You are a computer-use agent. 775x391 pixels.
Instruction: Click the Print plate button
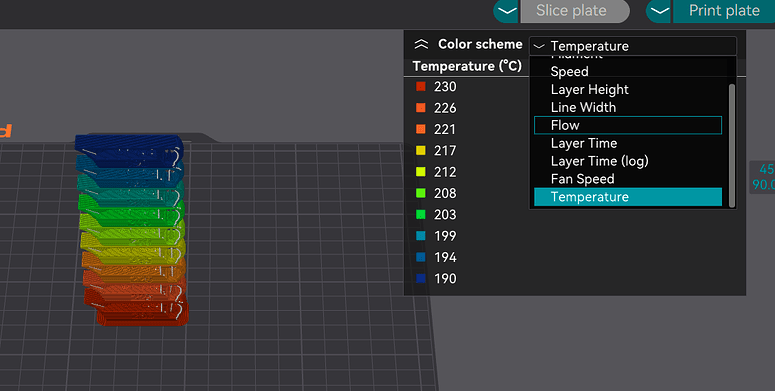coord(724,11)
